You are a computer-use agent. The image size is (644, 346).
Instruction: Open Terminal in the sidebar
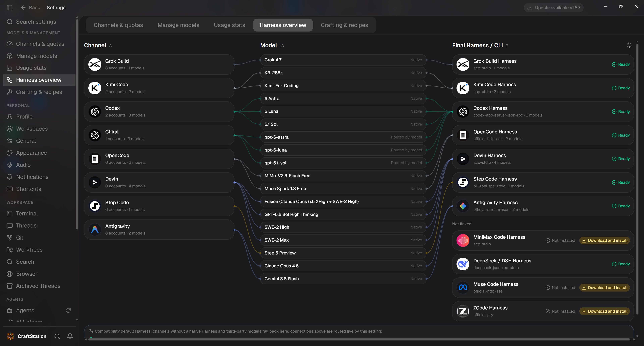click(x=39, y=214)
